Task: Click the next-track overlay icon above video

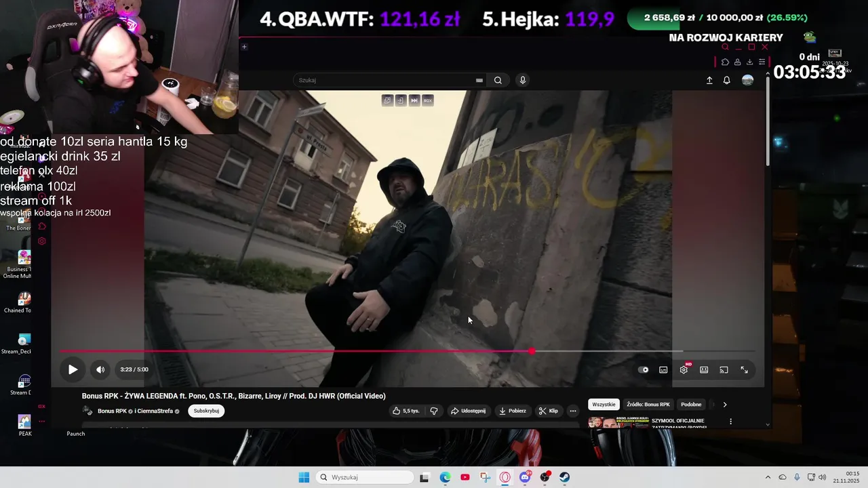Action: pyautogui.click(x=414, y=100)
